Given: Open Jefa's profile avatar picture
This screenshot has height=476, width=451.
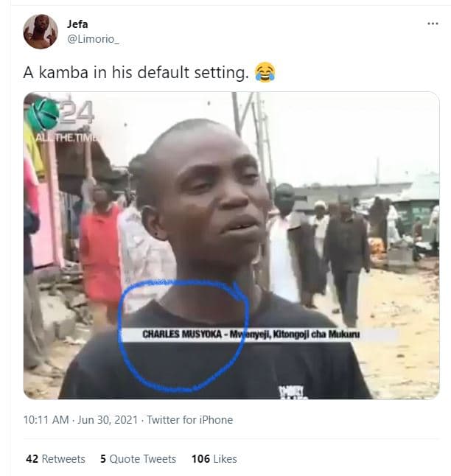Looking at the screenshot, I should coord(40,32).
